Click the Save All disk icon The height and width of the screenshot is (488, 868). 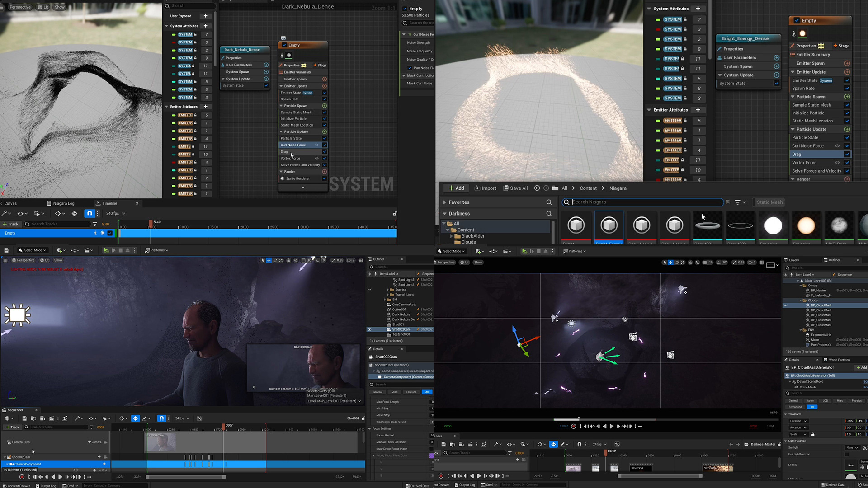click(506, 188)
